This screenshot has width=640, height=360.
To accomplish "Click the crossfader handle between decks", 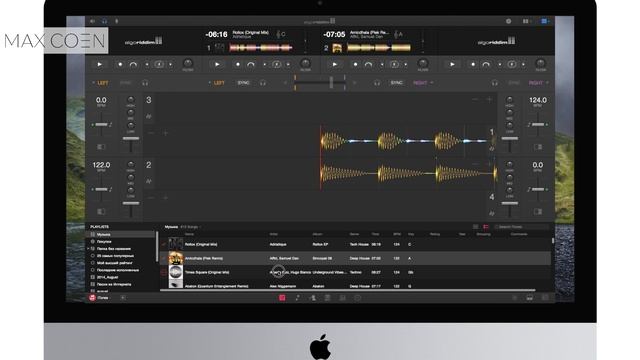I will click(x=331, y=82).
